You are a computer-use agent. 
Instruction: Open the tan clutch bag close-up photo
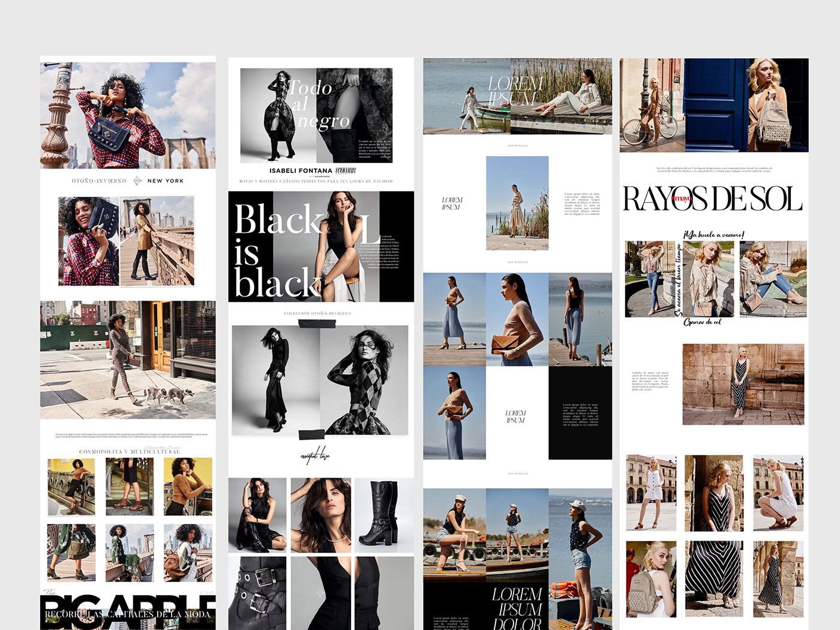pyautogui.click(x=517, y=319)
